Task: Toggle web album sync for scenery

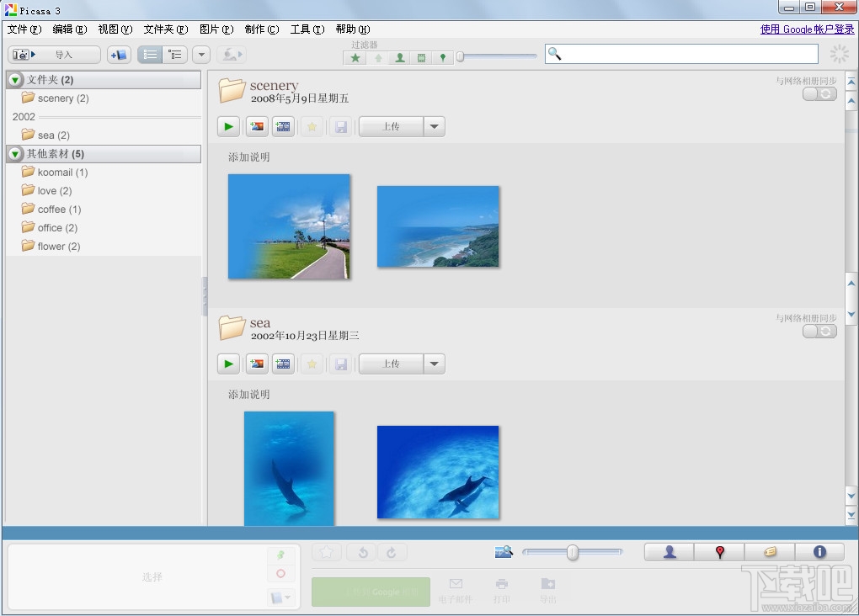Action: coord(819,94)
